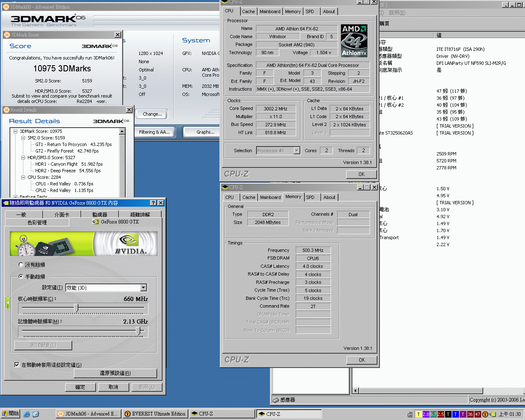This screenshot has width=525, height=420.
Task: Collapse the CPU Score: 2284 node
Action: [23, 178]
